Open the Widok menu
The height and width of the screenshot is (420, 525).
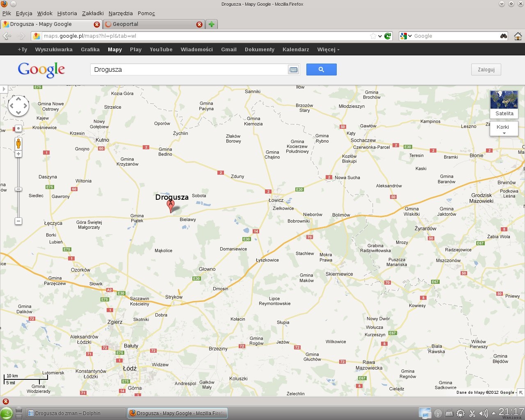(45, 13)
